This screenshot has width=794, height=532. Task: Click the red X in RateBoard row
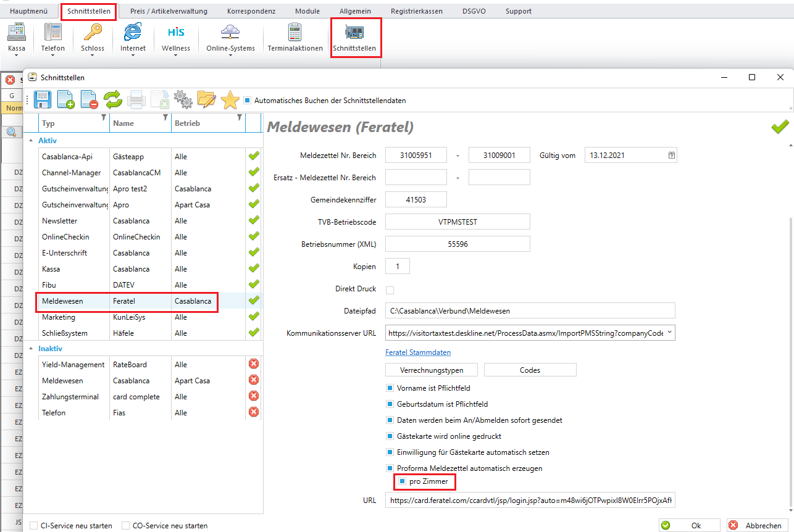pyautogui.click(x=253, y=364)
